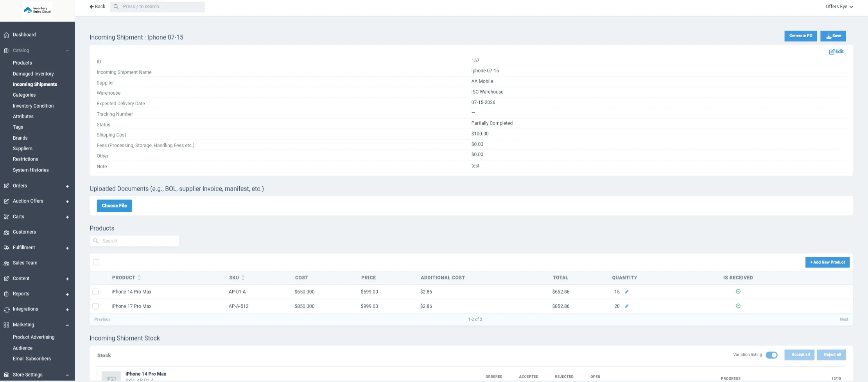Click the Reports clipboard icon
Screen dimensions: 868x382
tap(6, 294)
